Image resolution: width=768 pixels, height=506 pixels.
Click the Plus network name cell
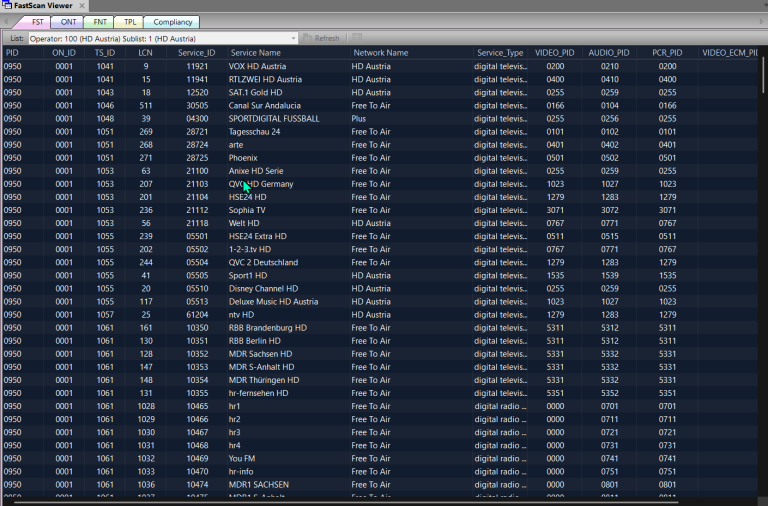359,119
